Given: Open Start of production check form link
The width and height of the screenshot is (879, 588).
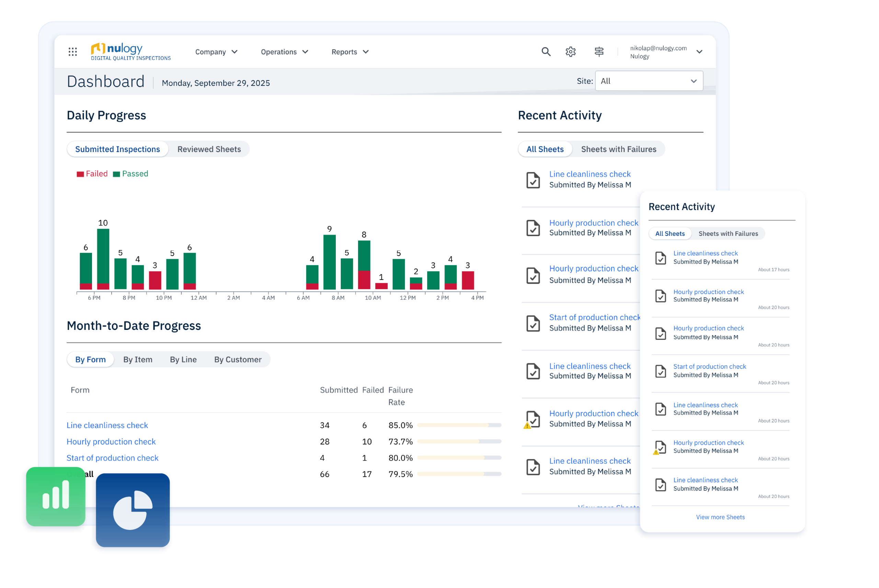Looking at the screenshot, I should click(113, 458).
